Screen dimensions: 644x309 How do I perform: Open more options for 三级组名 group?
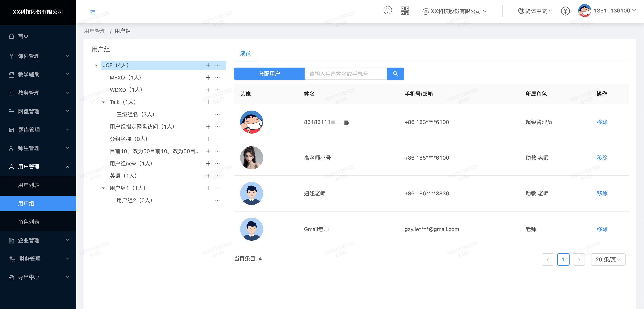[217, 114]
